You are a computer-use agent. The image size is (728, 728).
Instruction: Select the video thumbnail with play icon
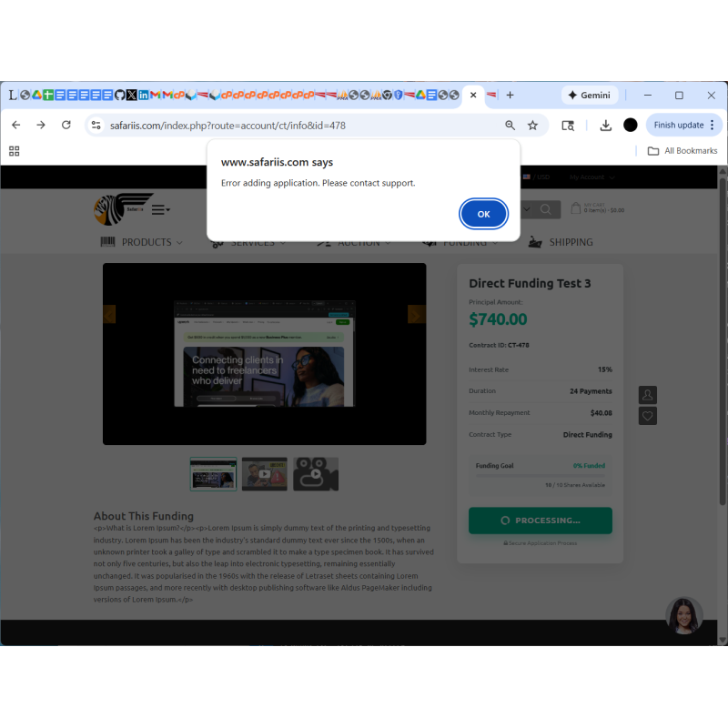point(264,473)
